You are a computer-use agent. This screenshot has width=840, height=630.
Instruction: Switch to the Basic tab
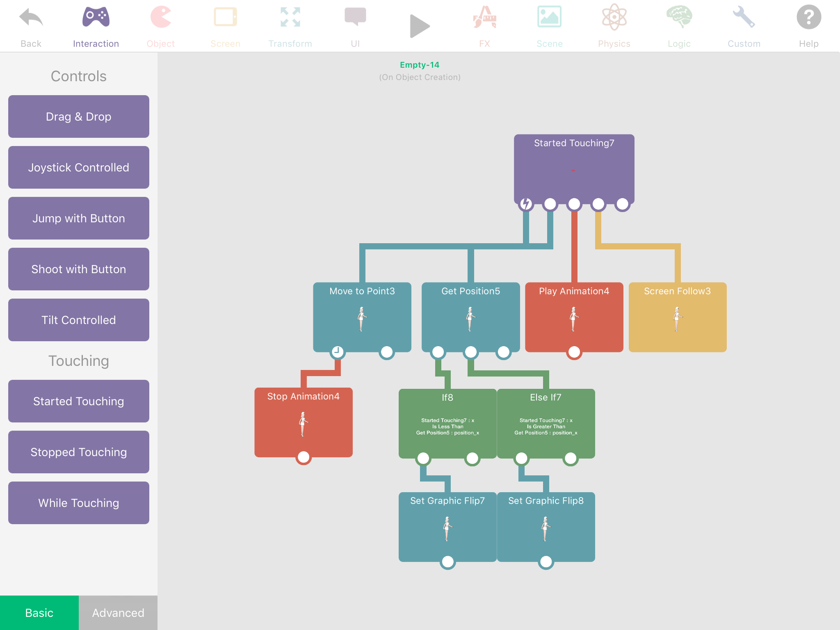(39, 612)
